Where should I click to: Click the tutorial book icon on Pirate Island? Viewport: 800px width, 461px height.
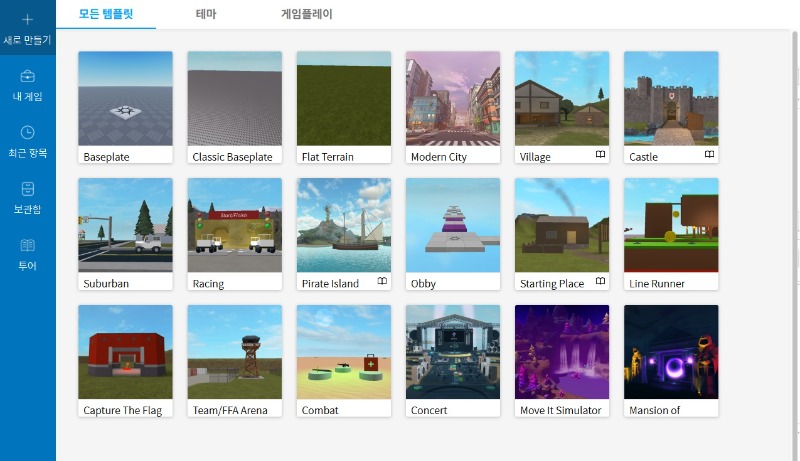382,281
